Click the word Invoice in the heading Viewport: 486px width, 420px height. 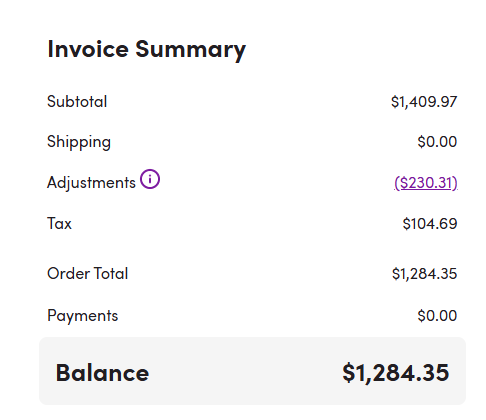coord(88,49)
